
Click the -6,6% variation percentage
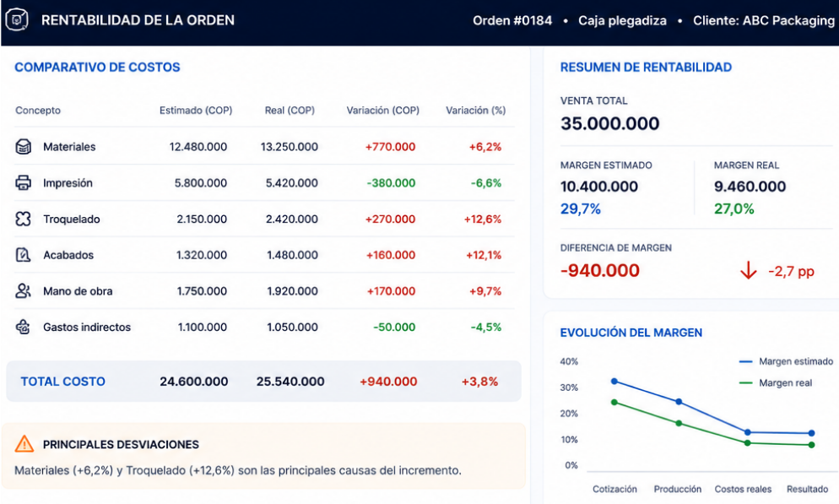[x=486, y=183]
